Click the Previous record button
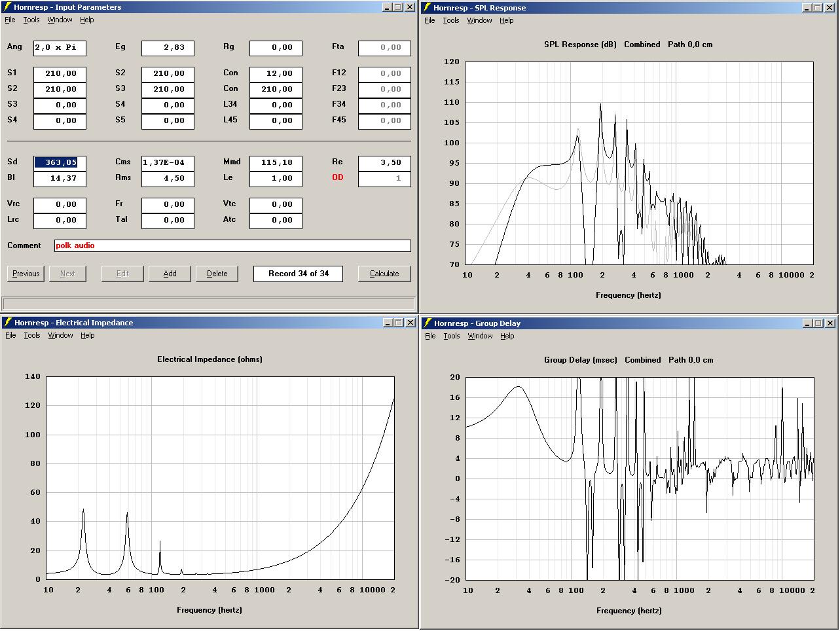This screenshot has height=631, width=840. pyautogui.click(x=26, y=274)
